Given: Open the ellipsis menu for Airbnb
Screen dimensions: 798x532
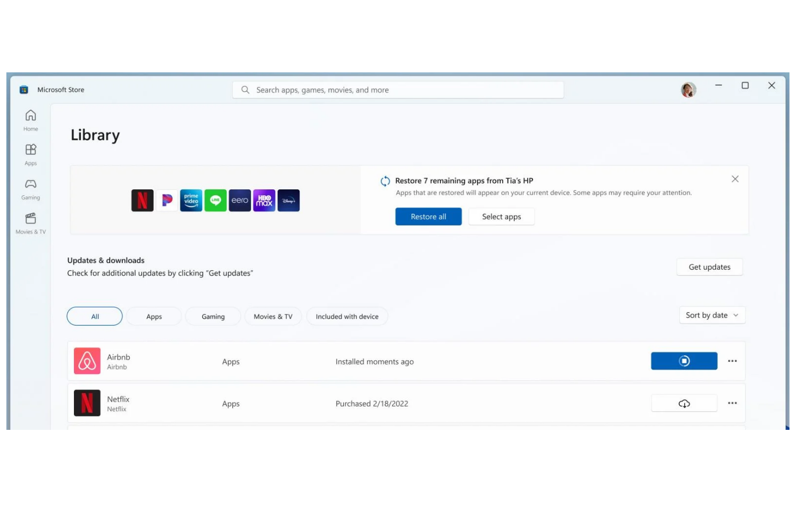Looking at the screenshot, I should [732, 361].
